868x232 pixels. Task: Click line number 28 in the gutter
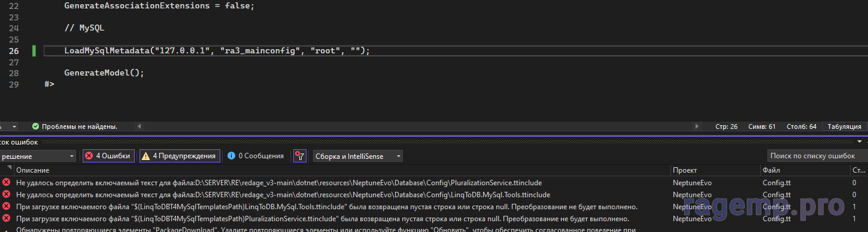[14, 73]
